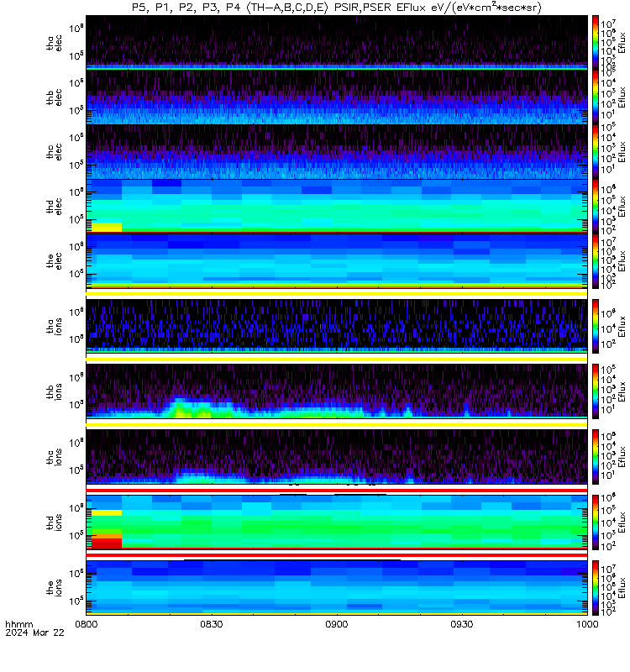The height and width of the screenshot is (672, 630).
Task: Click the color bar beside thc ions panel
Action: 596,457
